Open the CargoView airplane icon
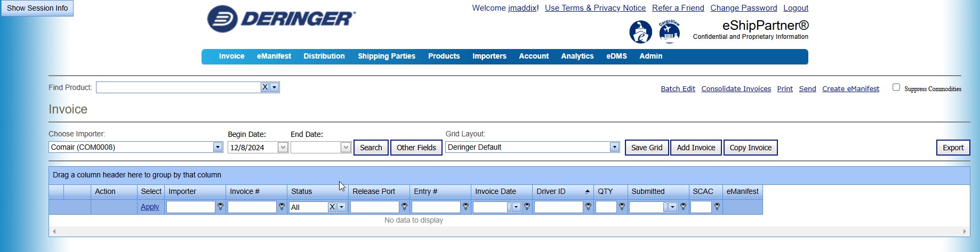 pyautogui.click(x=669, y=32)
